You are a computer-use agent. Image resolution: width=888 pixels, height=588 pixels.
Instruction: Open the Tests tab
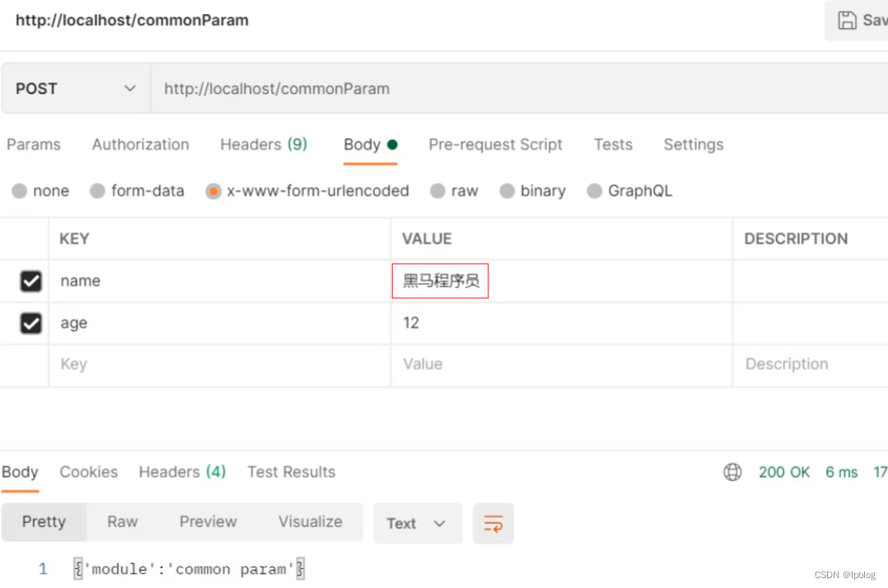pyautogui.click(x=613, y=145)
